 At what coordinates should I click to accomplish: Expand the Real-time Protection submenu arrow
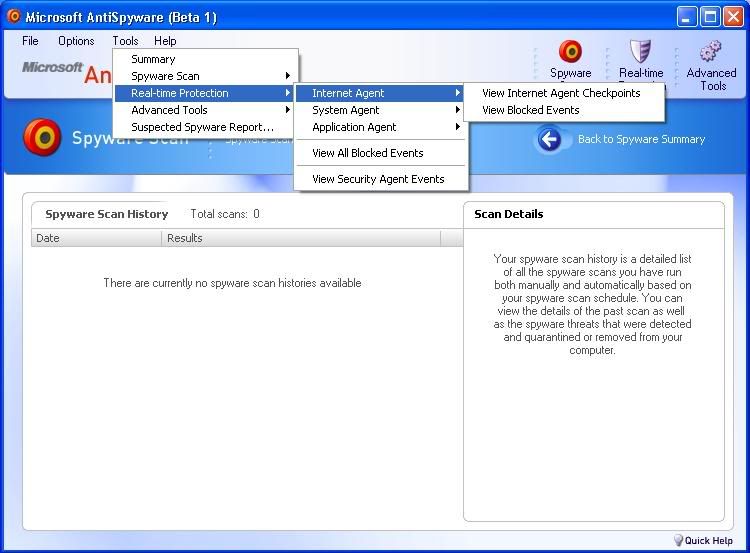[x=287, y=93]
